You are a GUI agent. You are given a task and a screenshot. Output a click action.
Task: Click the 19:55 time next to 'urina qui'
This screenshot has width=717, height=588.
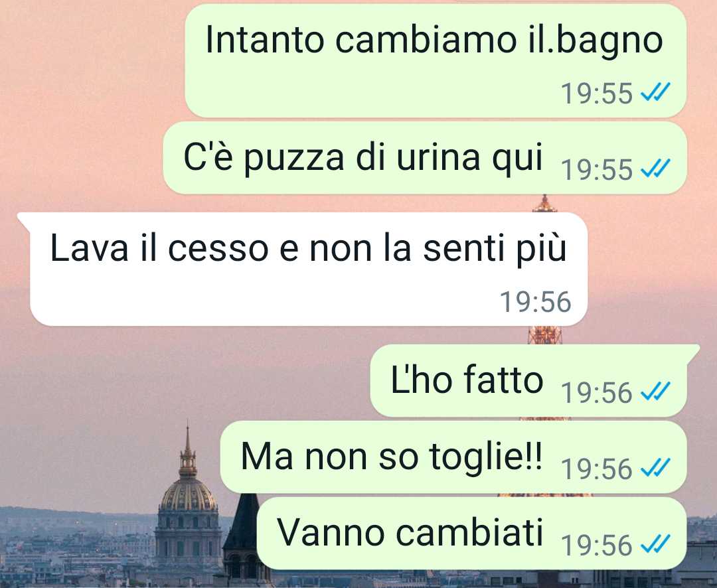coord(597,170)
